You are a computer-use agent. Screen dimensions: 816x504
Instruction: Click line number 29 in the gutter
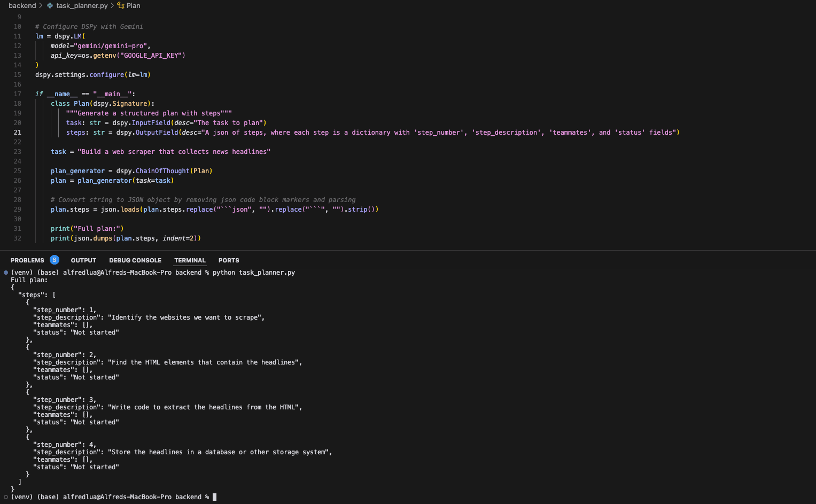pos(18,210)
